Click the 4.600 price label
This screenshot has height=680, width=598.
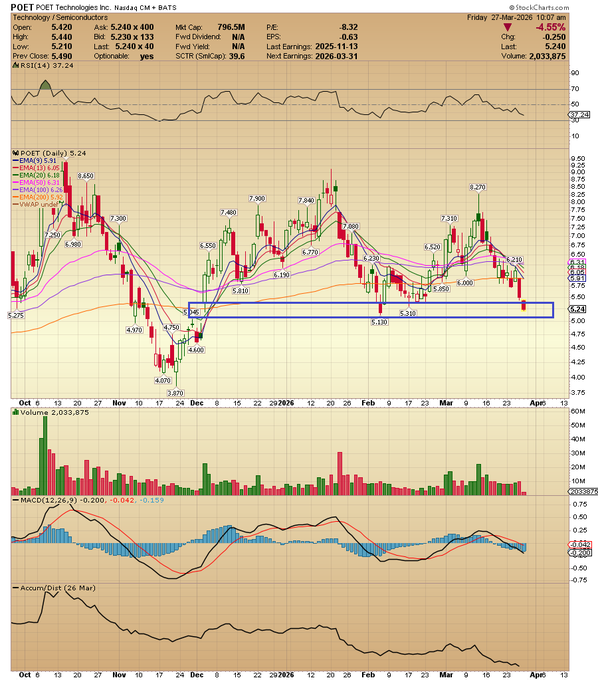[x=196, y=350]
